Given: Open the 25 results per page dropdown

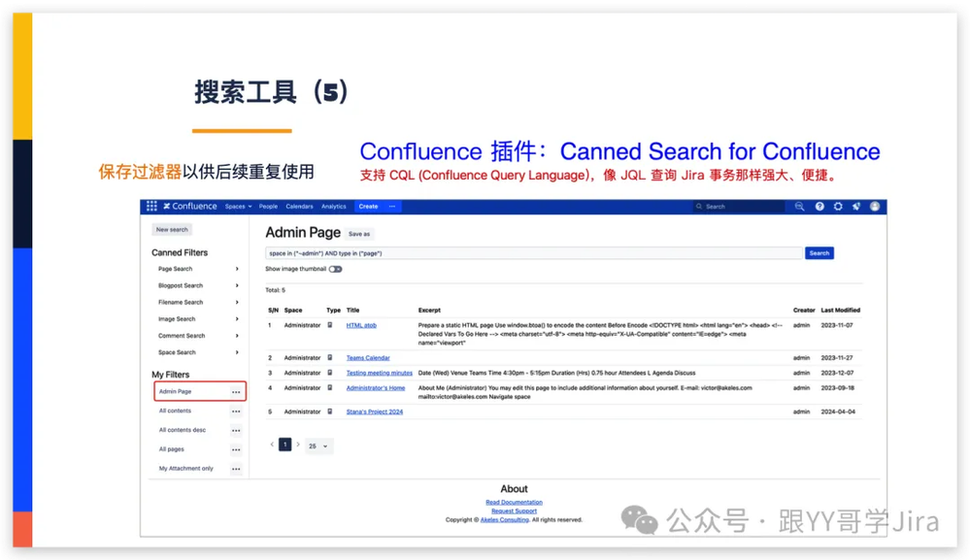Looking at the screenshot, I should (x=318, y=445).
